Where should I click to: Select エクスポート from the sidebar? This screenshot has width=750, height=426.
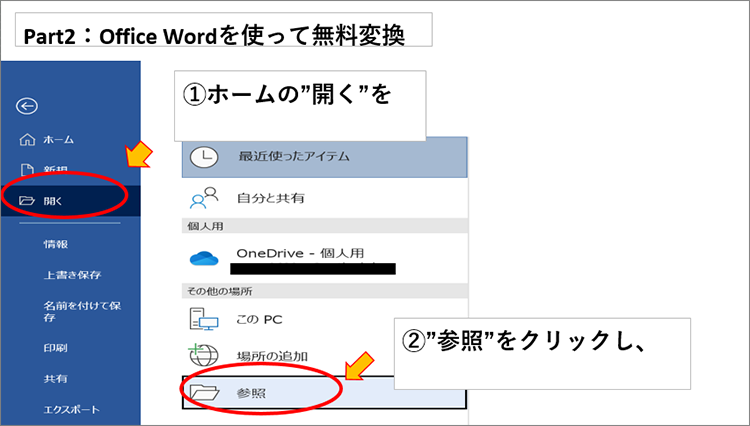coord(72,410)
